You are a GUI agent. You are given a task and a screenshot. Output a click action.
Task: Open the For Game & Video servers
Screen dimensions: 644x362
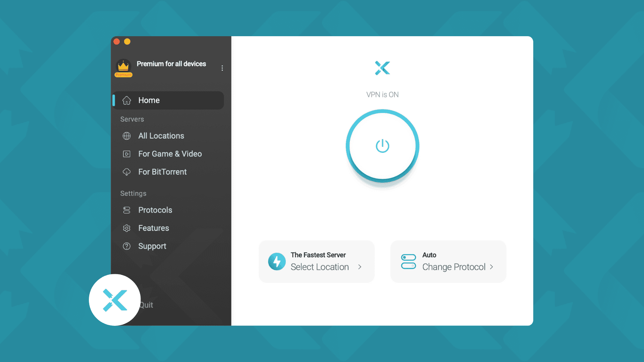point(170,154)
